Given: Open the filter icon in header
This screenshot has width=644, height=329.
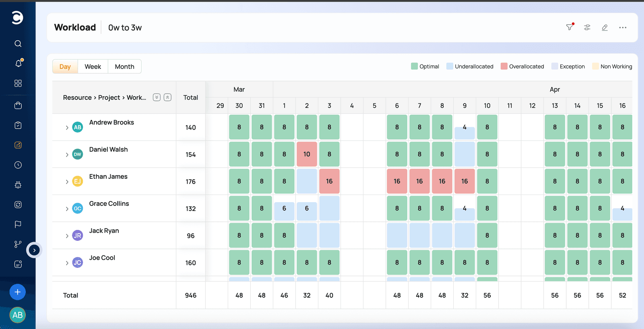Looking at the screenshot, I should tap(570, 27).
